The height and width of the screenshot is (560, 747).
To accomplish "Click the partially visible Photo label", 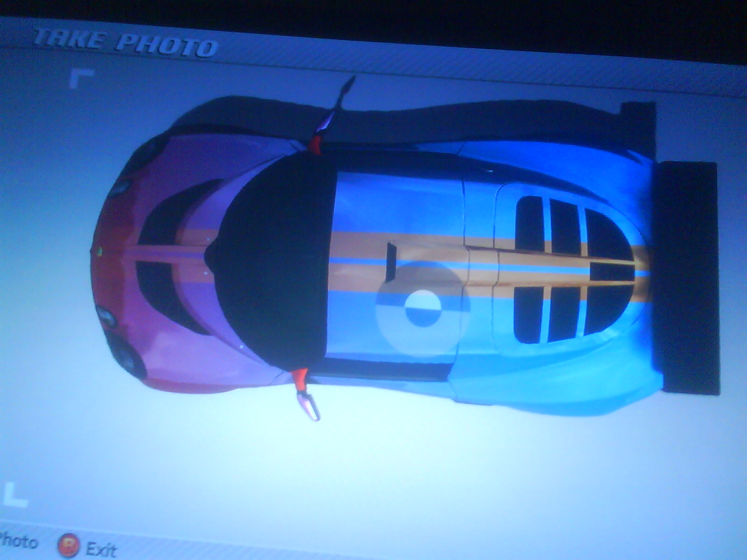I will (x=18, y=541).
